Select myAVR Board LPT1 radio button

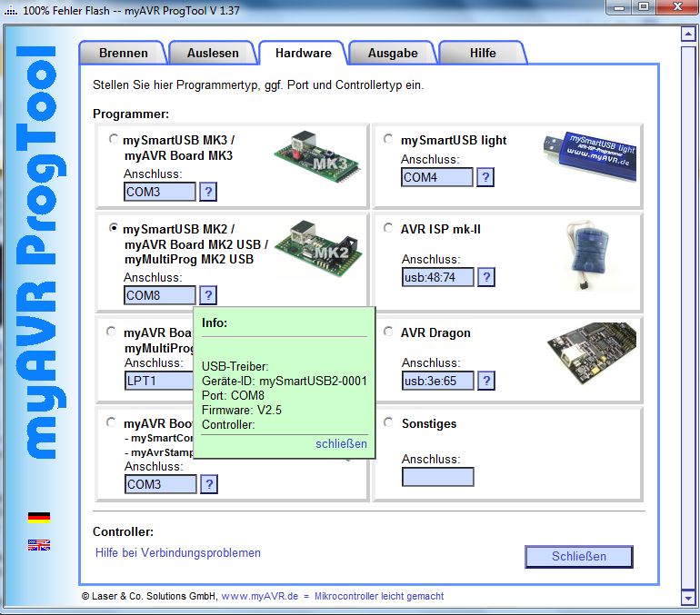pyautogui.click(x=111, y=332)
